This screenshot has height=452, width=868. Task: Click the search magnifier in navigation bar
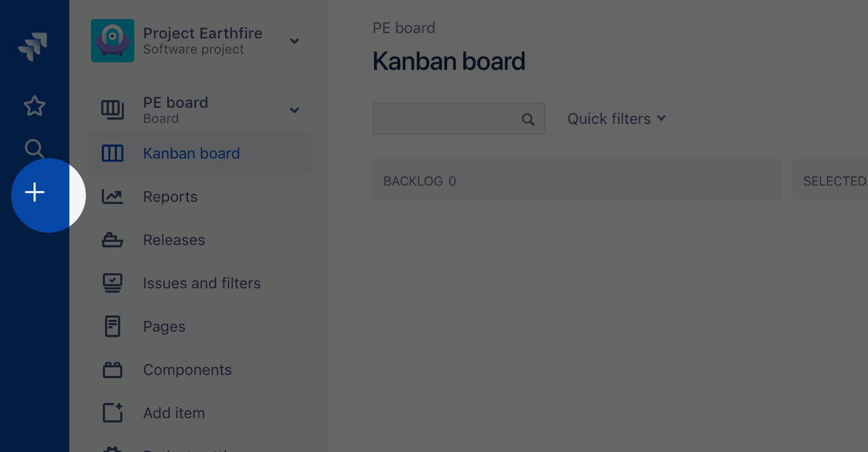[x=34, y=149]
